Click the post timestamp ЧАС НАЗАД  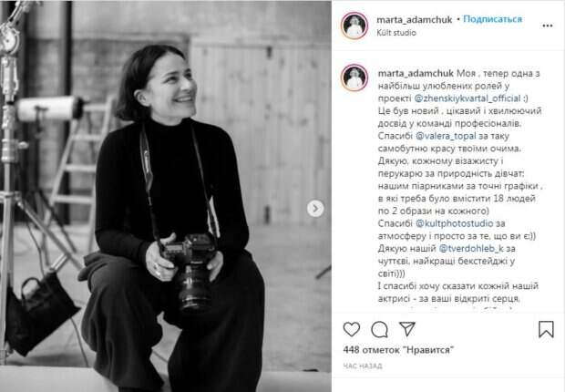pos(363,366)
